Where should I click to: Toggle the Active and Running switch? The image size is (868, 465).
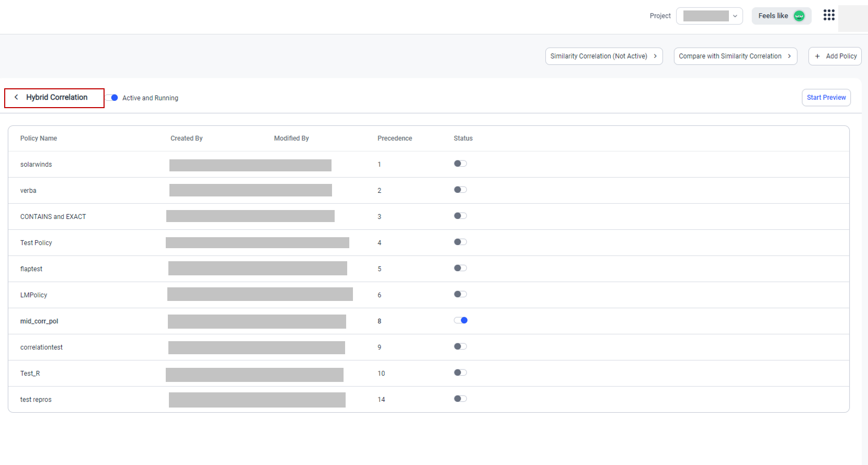coord(112,98)
